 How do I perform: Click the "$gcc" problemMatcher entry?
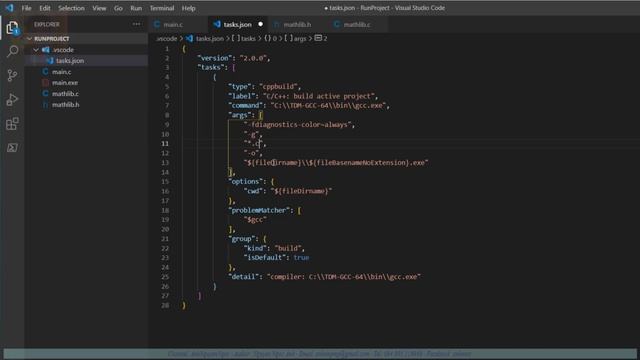tap(255, 220)
